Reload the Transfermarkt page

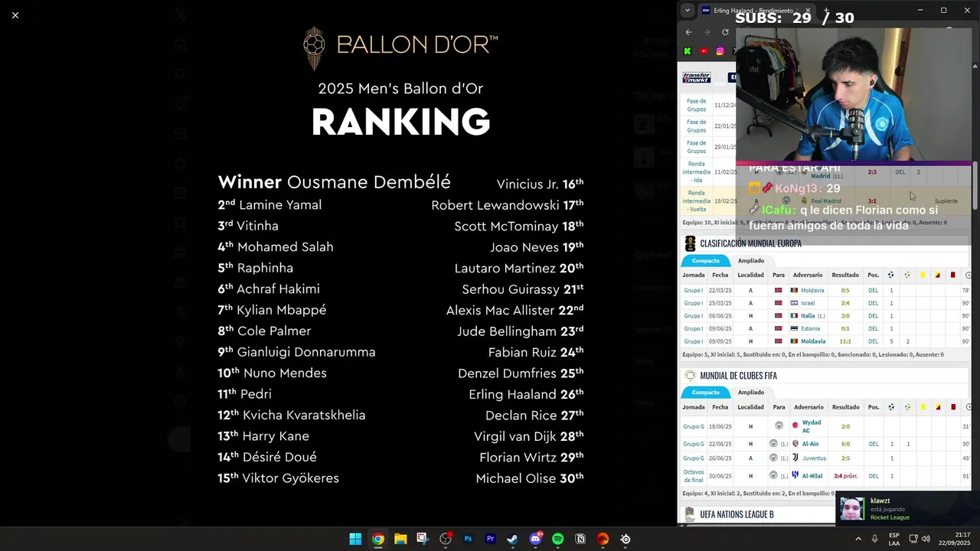(x=725, y=32)
